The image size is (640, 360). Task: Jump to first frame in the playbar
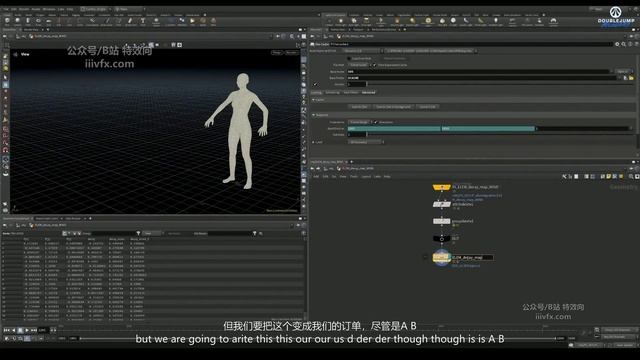click(x=7, y=330)
